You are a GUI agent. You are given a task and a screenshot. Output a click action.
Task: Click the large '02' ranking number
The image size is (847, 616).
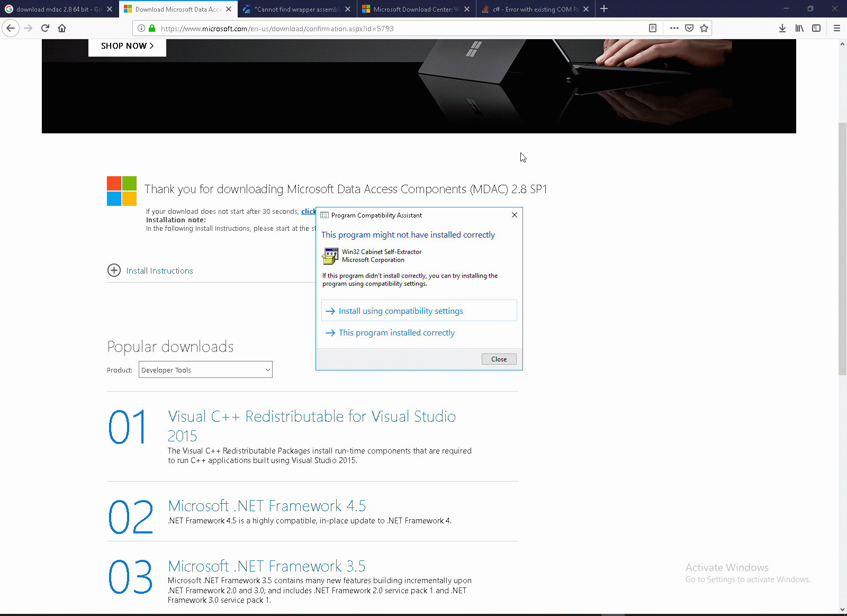tap(131, 517)
